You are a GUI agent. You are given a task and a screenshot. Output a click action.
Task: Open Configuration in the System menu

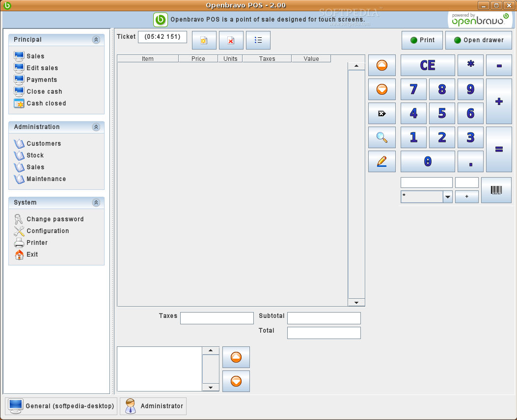click(48, 231)
